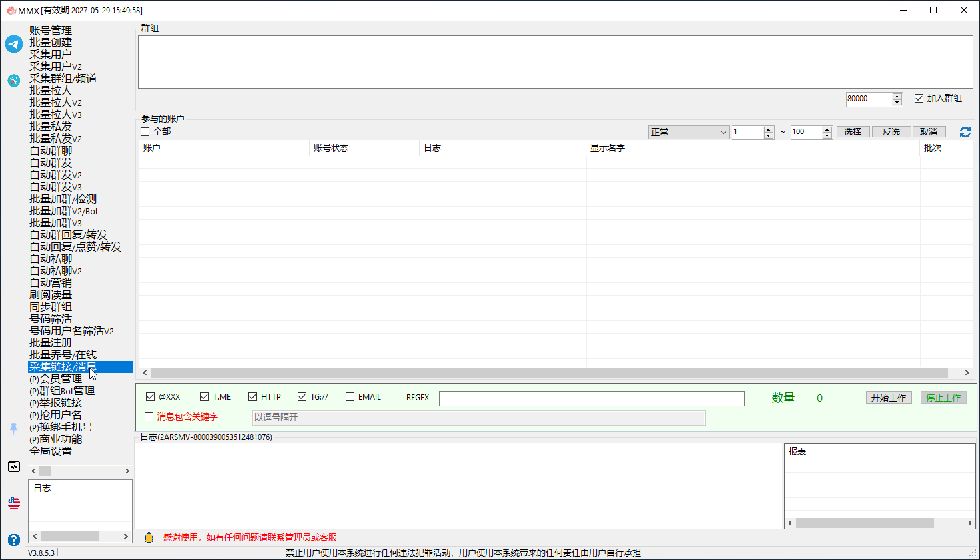The height and width of the screenshot is (560, 980).
Task: Click the 反选 invert selection button
Action: coord(891,132)
